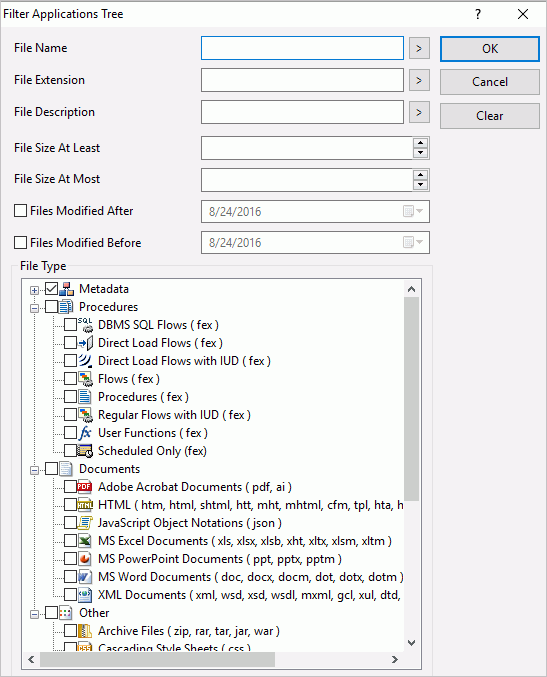Close the Filter Applications Tree dialog
Screen dimensions: 547x677
coord(523,14)
